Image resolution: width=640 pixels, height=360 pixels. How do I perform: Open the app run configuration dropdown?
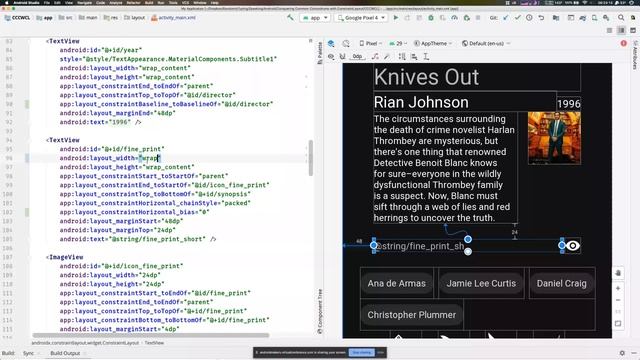(x=315, y=18)
